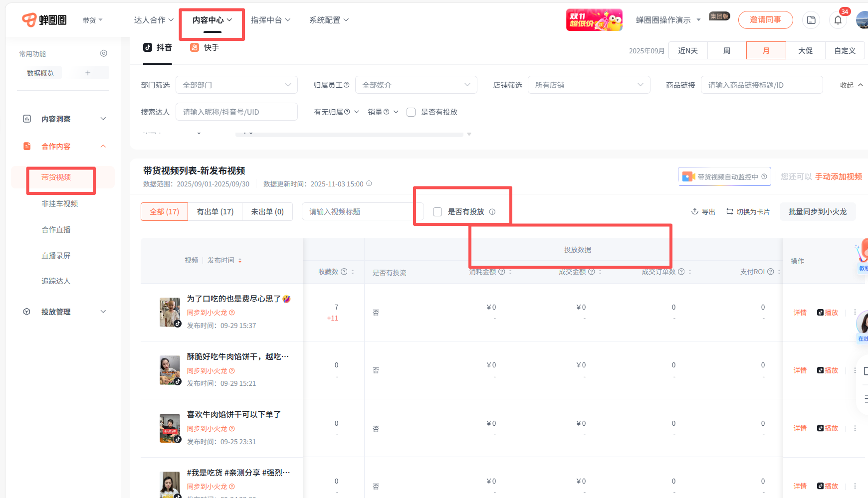Click the plus icon next to 数据概览
Screen dimensions: 868x498
point(88,73)
